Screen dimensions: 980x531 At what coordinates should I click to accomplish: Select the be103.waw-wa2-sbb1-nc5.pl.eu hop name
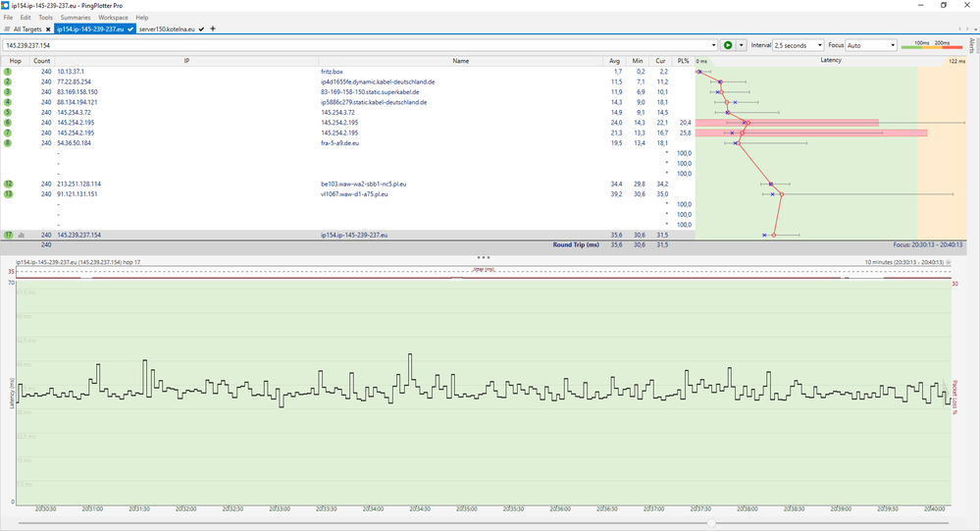click(364, 184)
